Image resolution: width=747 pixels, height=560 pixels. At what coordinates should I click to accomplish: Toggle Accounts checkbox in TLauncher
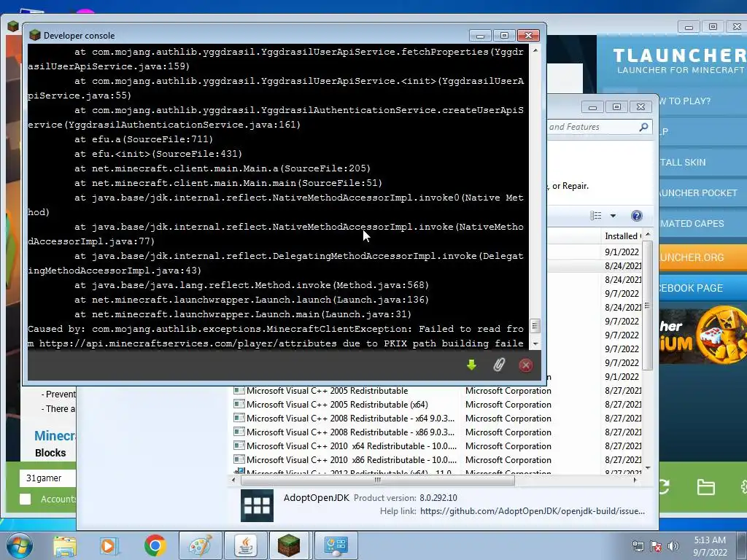coord(26,499)
